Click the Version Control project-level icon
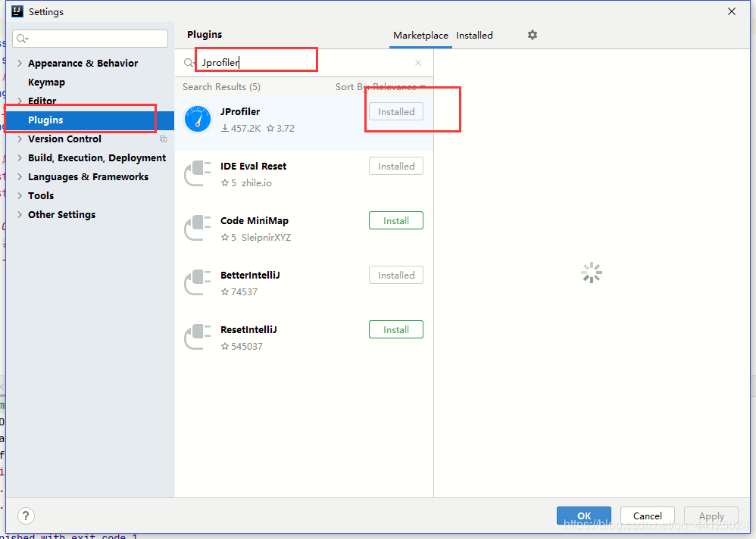The image size is (756, 539). (x=163, y=139)
